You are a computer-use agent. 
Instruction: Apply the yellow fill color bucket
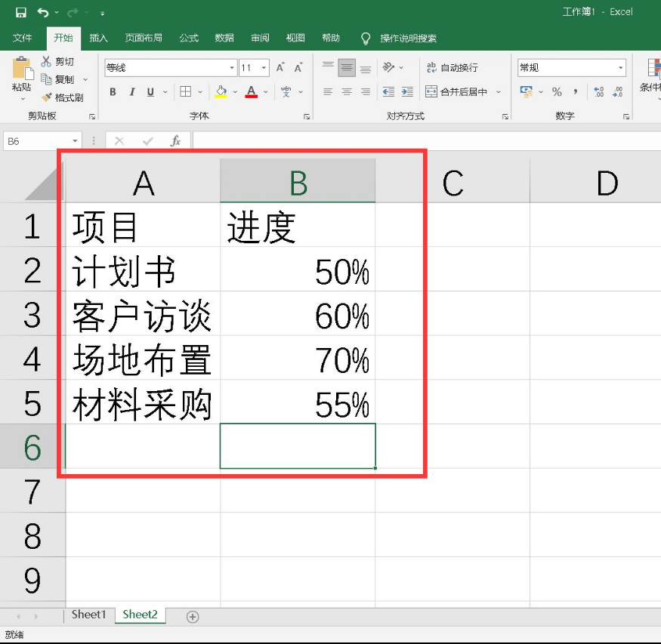[221, 92]
